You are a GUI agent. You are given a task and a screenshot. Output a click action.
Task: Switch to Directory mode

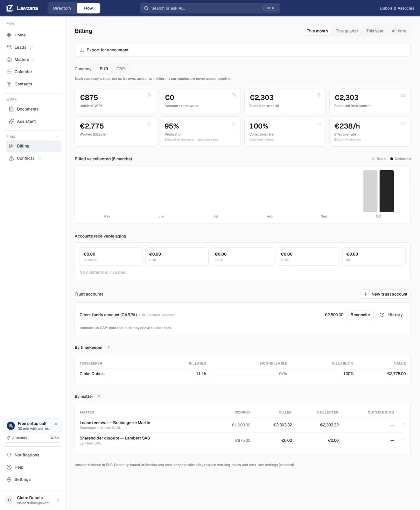62,8
